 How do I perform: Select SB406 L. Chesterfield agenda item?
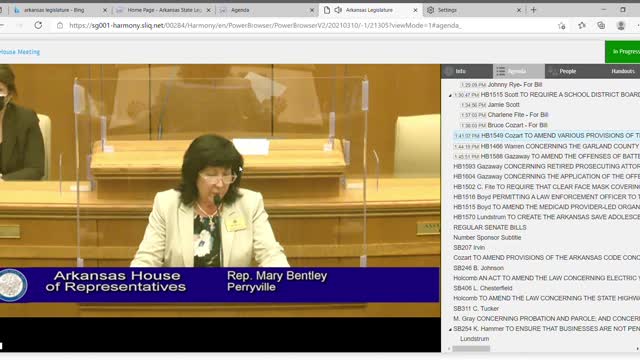click(x=482, y=288)
